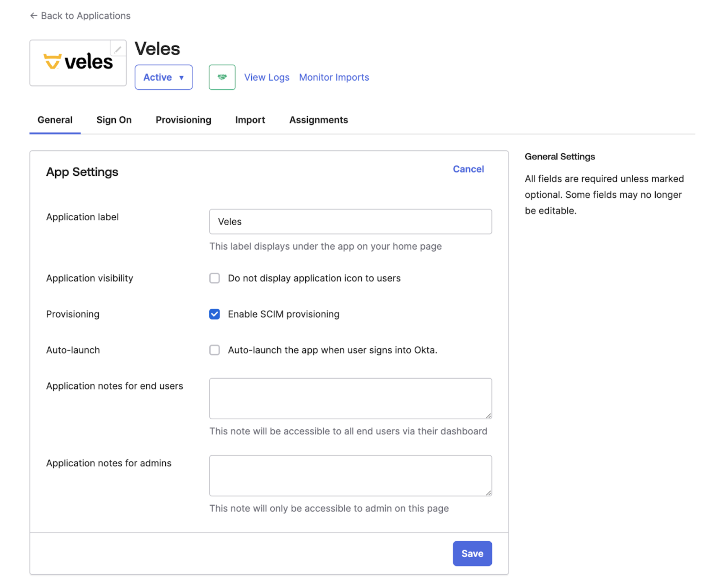Click the Veles page title

coord(157,49)
